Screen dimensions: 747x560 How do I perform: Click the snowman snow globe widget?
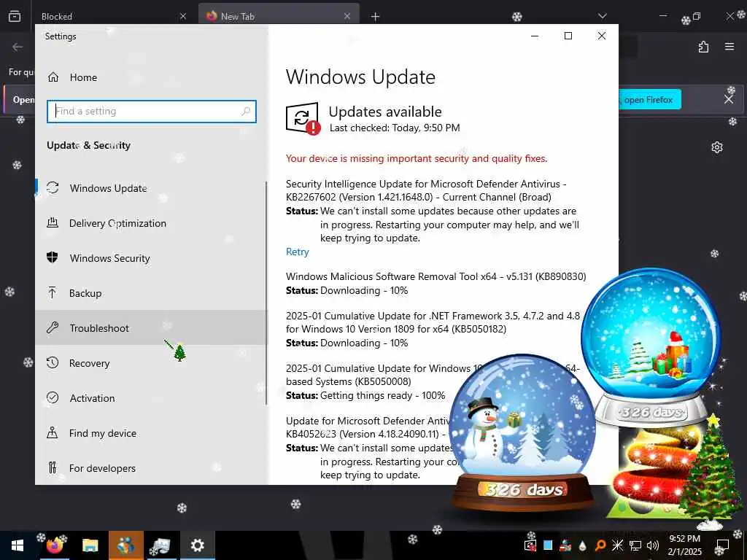click(522, 433)
